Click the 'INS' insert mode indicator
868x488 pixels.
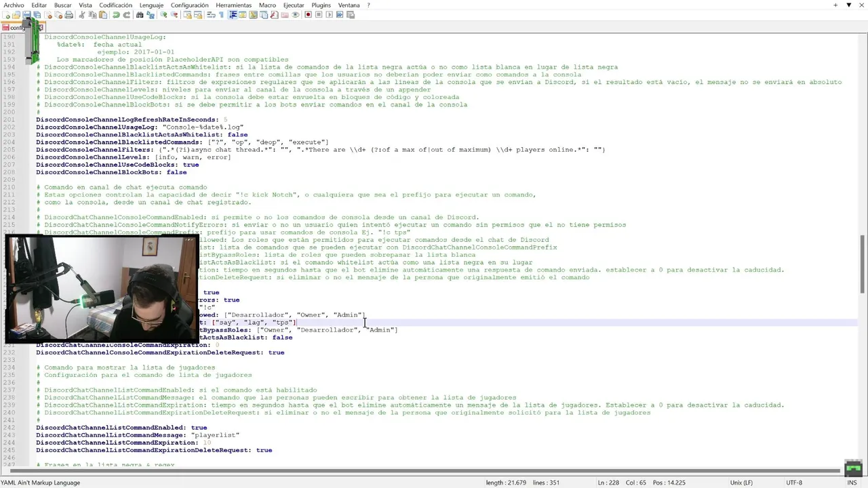pos(852,483)
